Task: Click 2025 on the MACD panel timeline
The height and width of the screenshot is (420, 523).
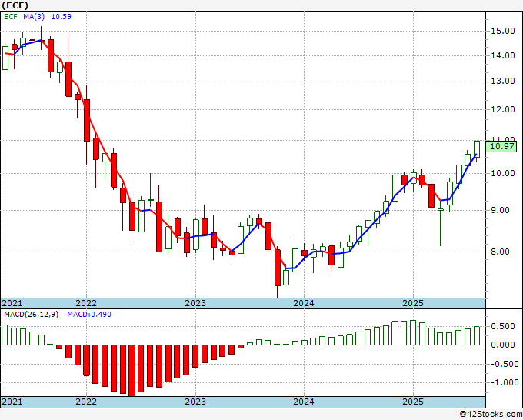Action: [x=413, y=402]
